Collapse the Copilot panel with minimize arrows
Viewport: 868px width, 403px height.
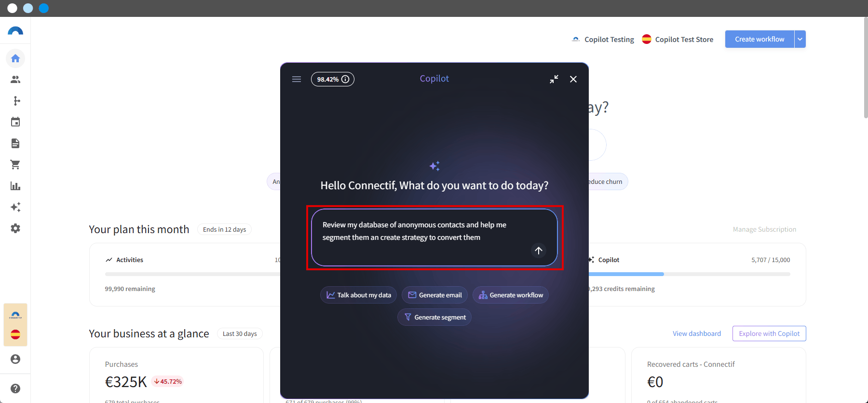pyautogui.click(x=554, y=79)
